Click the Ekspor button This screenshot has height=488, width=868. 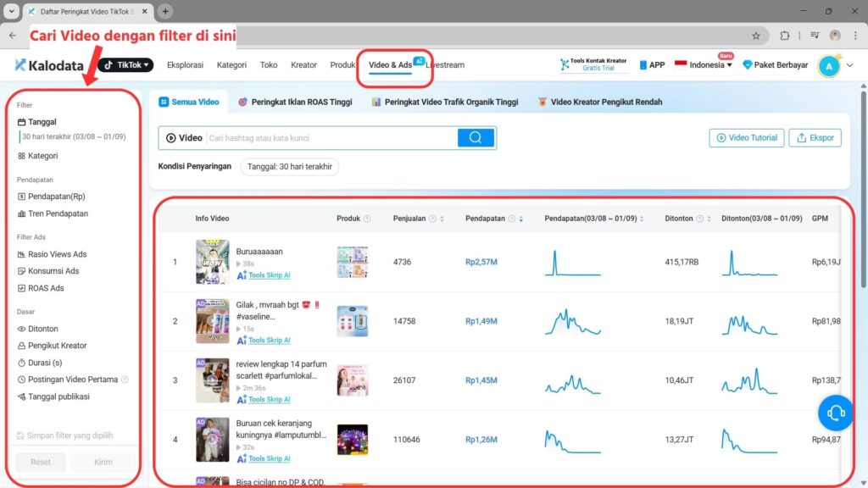coord(815,138)
